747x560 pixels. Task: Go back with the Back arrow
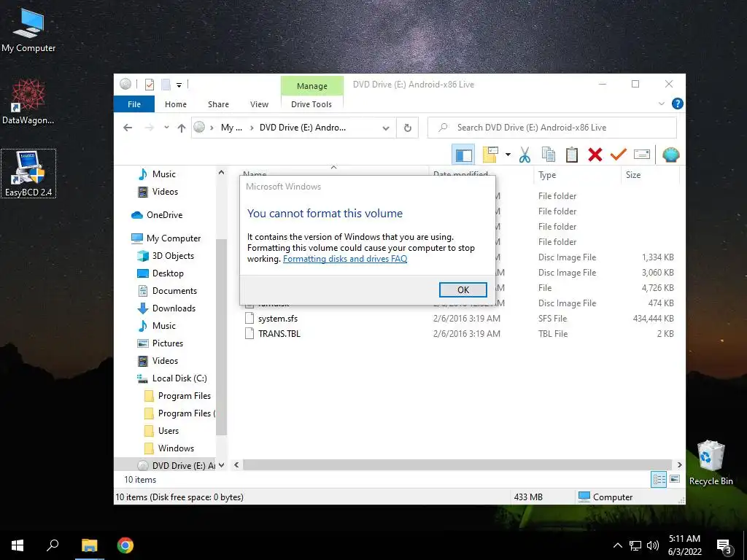pos(127,128)
